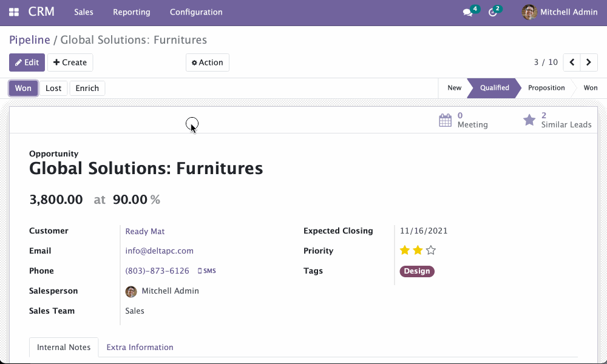
Task: Open the Mitchell Admin user menu
Action: pyautogui.click(x=558, y=12)
